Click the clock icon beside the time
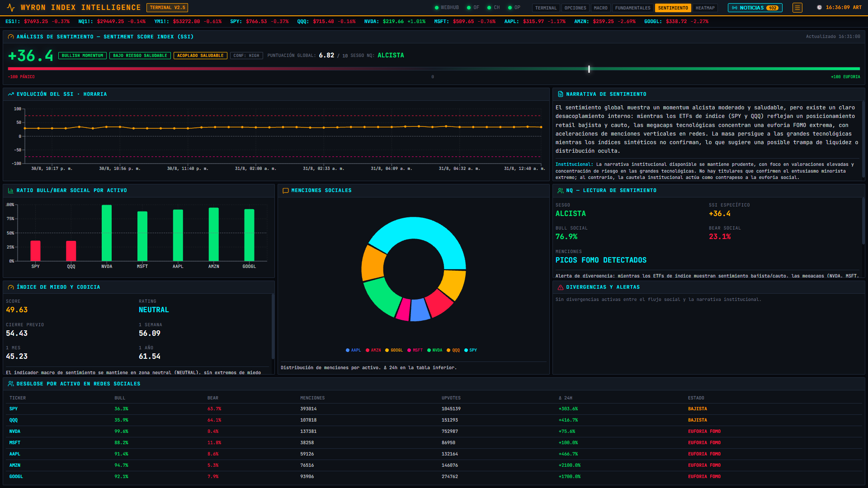This screenshot has height=488, width=868. tap(819, 8)
